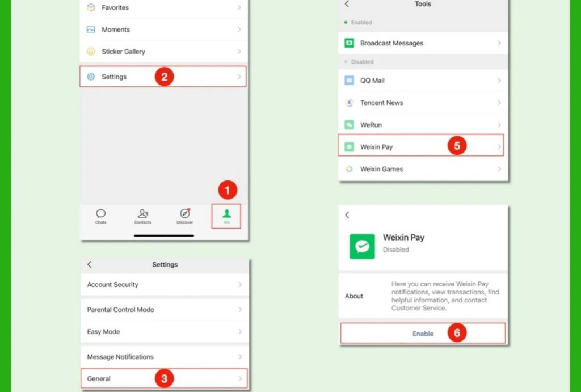Open the Moments photo icon

click(x=91, y=29)
